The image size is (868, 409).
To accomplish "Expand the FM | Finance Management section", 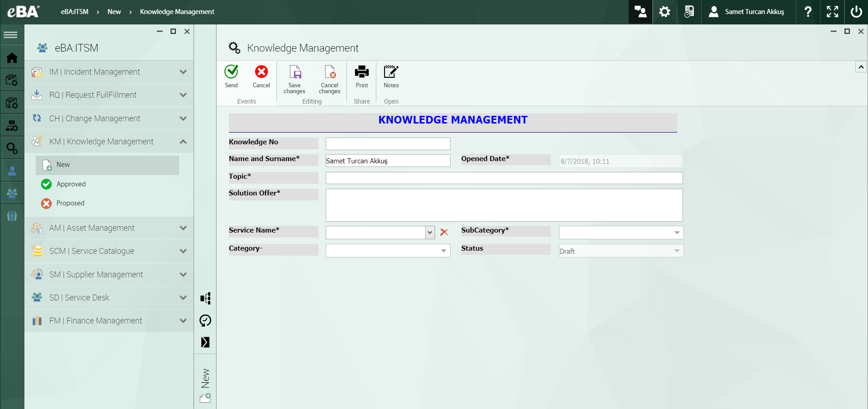I will pyautogui.click(x=109, y=321).
